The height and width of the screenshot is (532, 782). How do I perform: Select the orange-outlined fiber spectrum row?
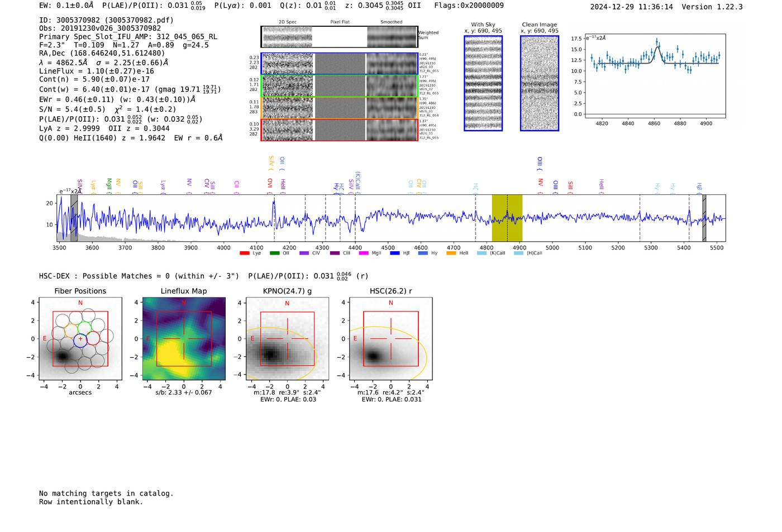[x=339, y=108]
